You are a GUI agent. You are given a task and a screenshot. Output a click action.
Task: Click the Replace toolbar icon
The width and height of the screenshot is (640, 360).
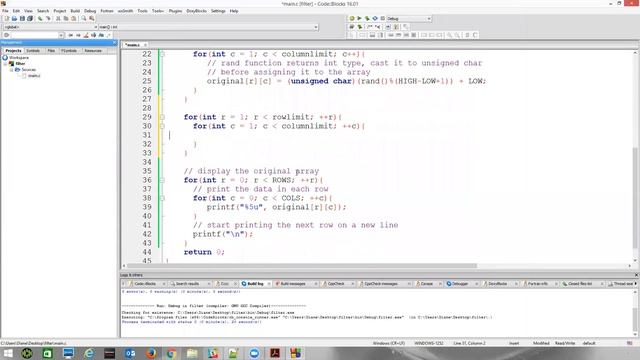[x=92, y=18]
